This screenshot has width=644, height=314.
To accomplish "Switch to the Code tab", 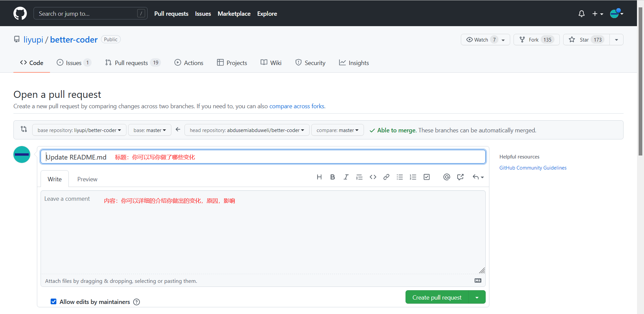I will click(32, 63).
